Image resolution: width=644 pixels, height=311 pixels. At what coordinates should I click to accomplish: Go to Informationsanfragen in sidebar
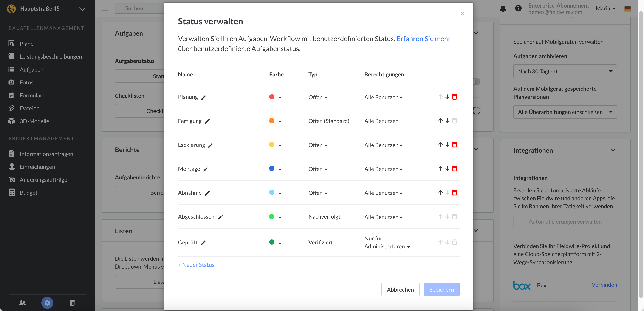tap(46, 154)
